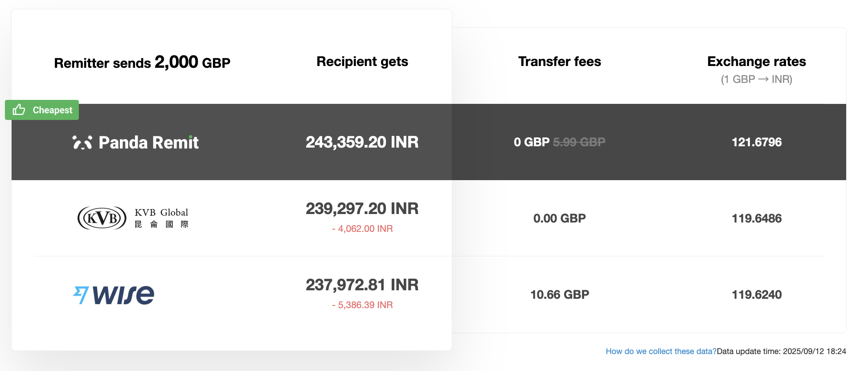The height and width of the screenshot is (371, 868).
Task: Select the Wise wordmark next to its logo
Action: [124, 294]
